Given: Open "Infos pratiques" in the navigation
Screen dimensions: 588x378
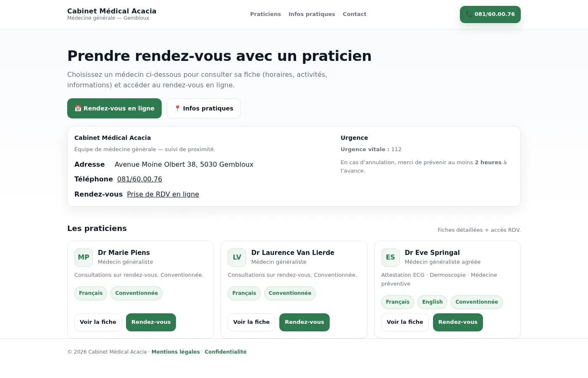Looking at the screenshot, I should [312, 14].
